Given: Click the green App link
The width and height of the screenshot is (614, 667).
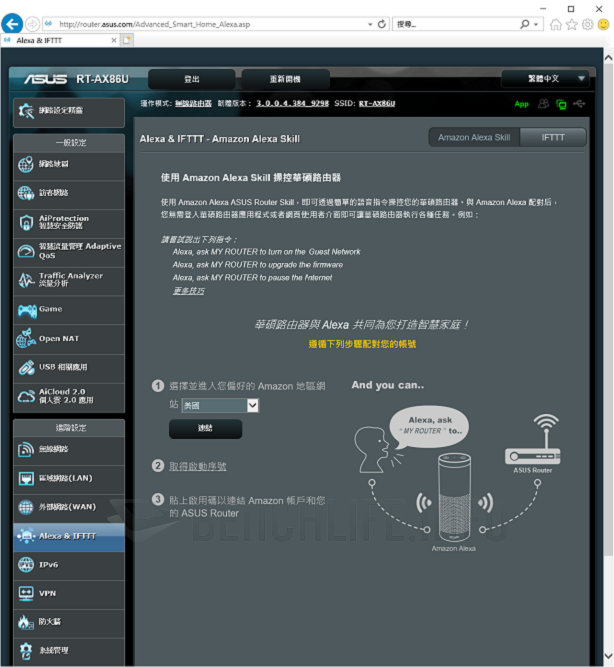Looking at the screenshot, I should point(521,104).
